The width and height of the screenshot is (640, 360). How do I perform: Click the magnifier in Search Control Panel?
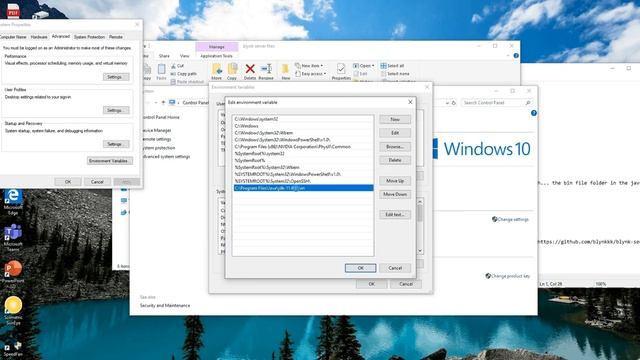[x=528, y=103]
